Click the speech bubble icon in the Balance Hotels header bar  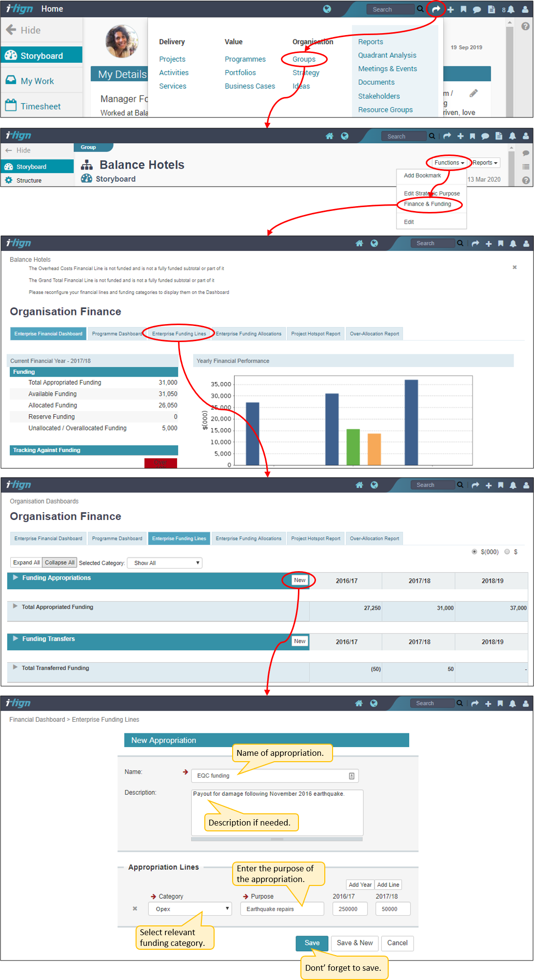[485, 136]
